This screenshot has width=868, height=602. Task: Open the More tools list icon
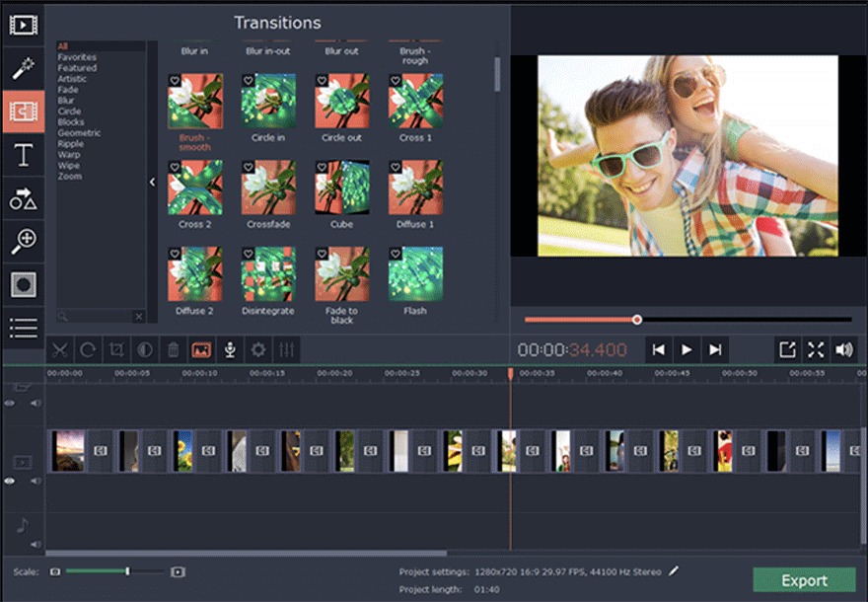[x=24, y=328]
